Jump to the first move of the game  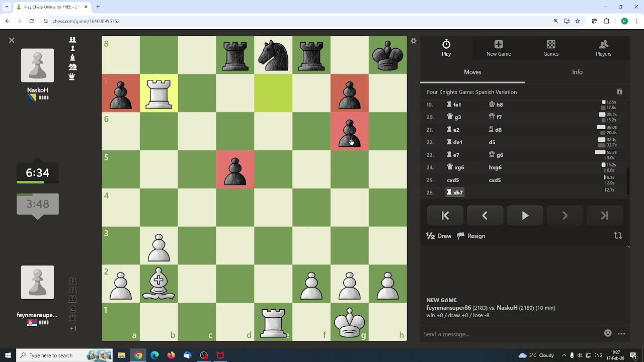[445, 216]
